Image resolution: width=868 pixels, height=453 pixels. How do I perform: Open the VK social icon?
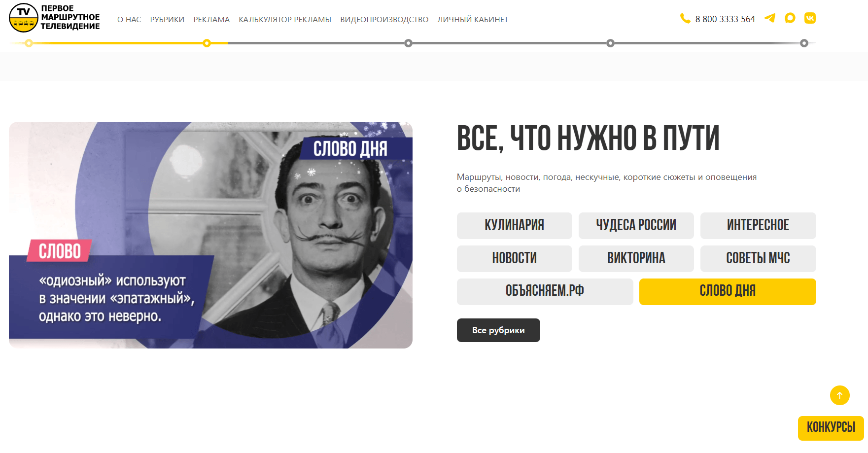point(810,18)
